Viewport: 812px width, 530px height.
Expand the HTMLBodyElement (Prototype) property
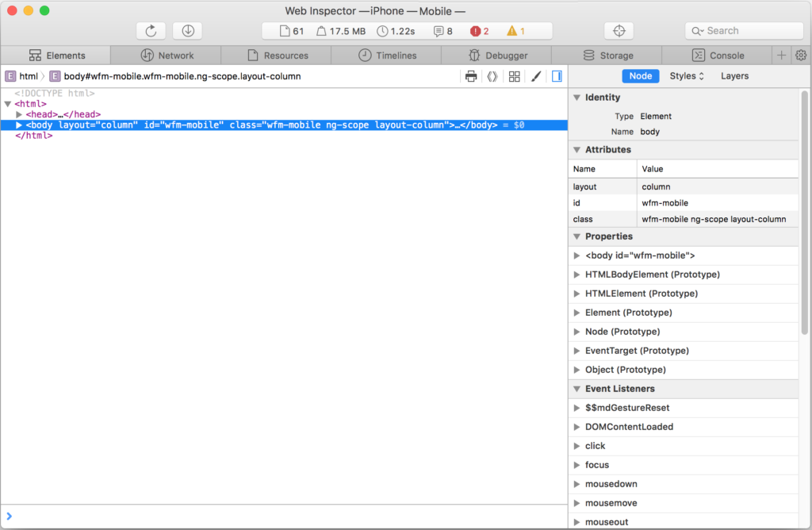click(x=576, y=275)
